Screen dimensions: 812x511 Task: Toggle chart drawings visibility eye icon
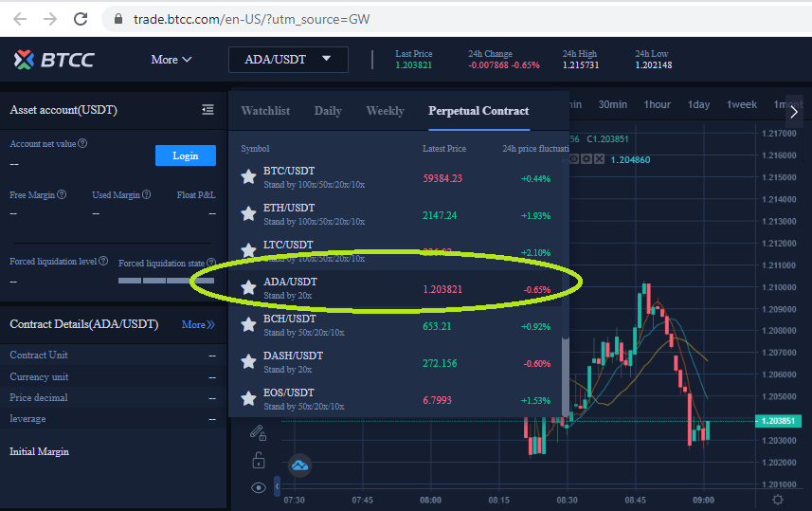(x=259, y=487)
